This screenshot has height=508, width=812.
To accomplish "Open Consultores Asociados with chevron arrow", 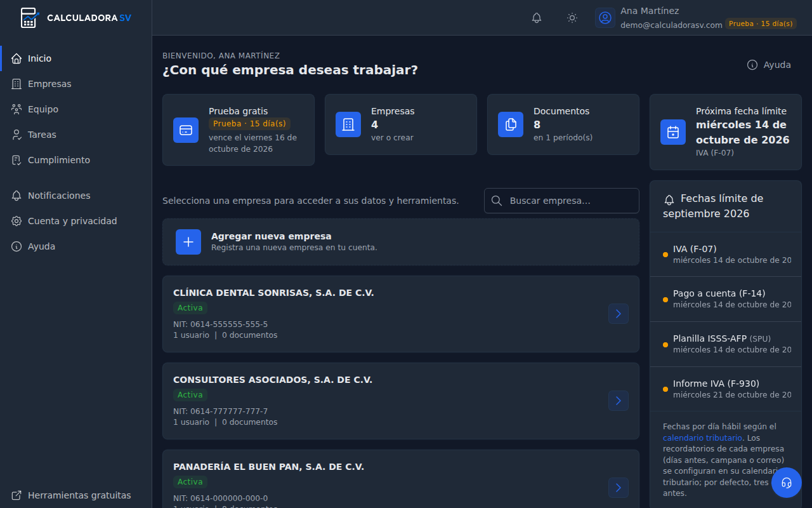I will click(x=619, y=401).
